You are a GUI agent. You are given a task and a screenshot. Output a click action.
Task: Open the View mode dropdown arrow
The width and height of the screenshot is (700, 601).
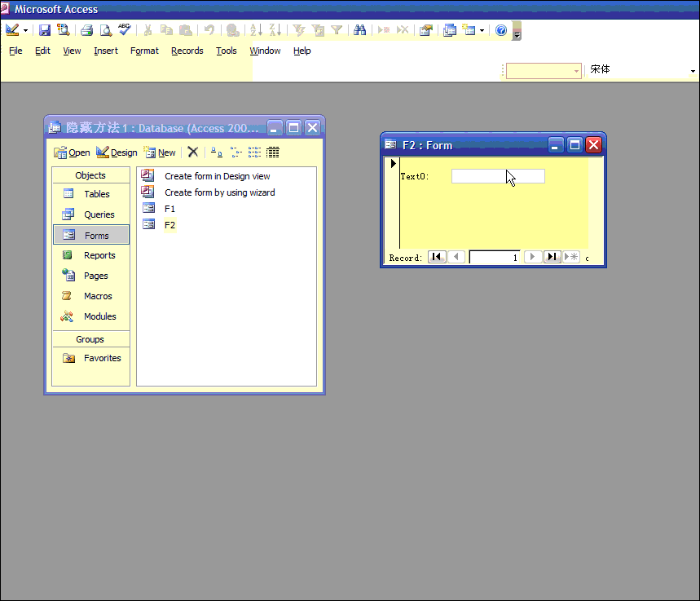(25, 30)
